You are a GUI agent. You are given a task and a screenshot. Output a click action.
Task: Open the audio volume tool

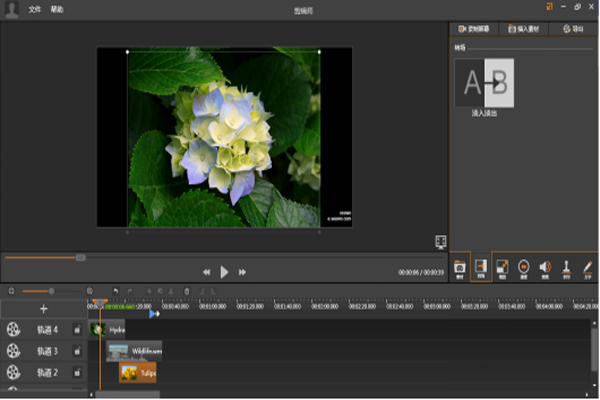[545, 267]
